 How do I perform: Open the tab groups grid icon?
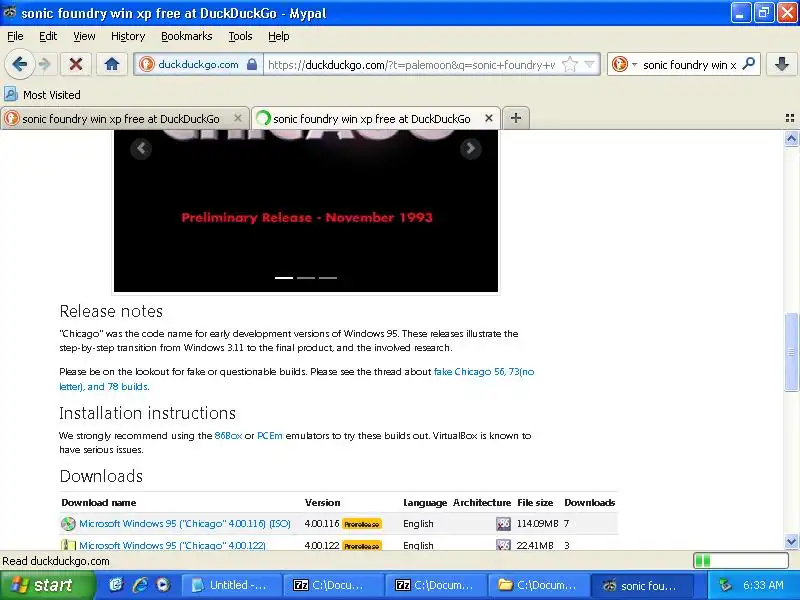click(790, 118)
